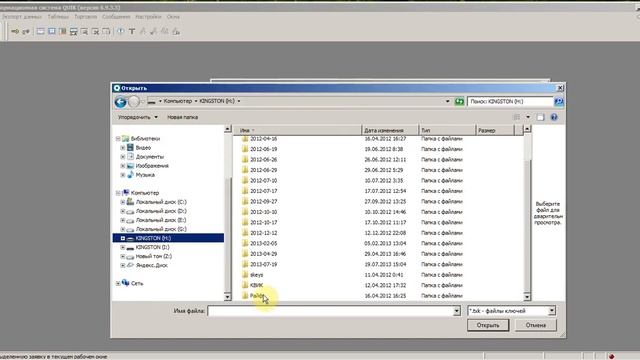Select Новый том (Z:) in the tree

click(x=153, y=256)
